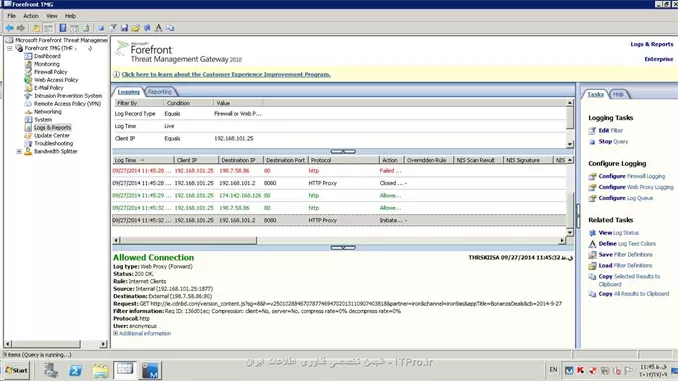The height and width of the screenshot is (381, 678).
Task: Collapse details pane using lower splitter handle
Action: coord(343,248)
